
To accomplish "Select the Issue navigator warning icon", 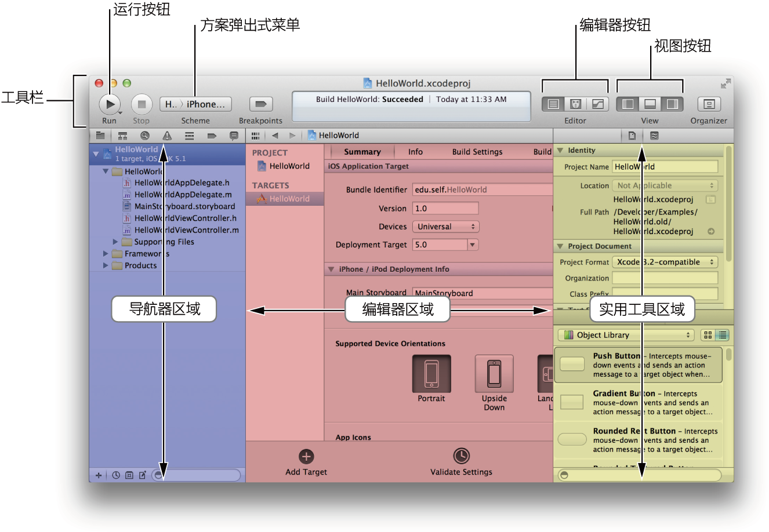I will [167, 136].
